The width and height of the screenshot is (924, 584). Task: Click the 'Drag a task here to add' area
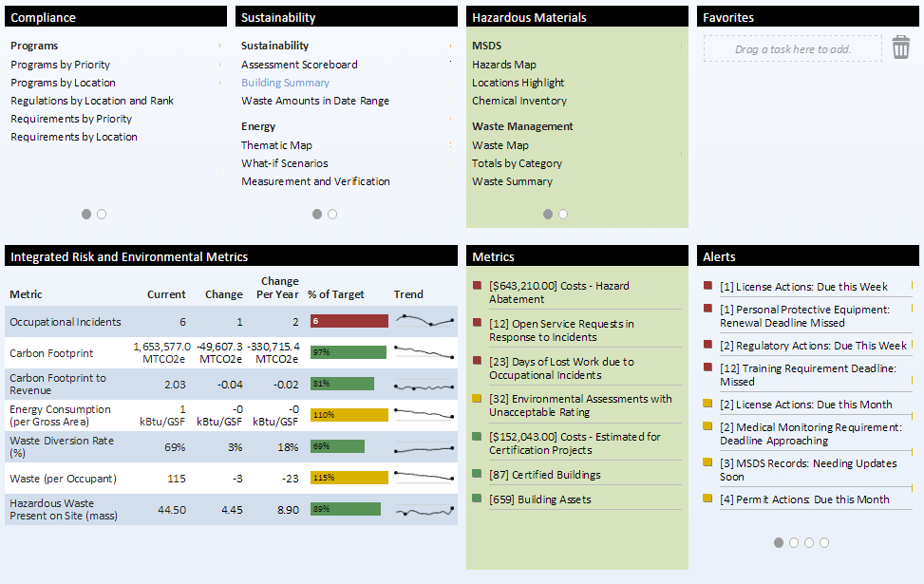point(792,47)
